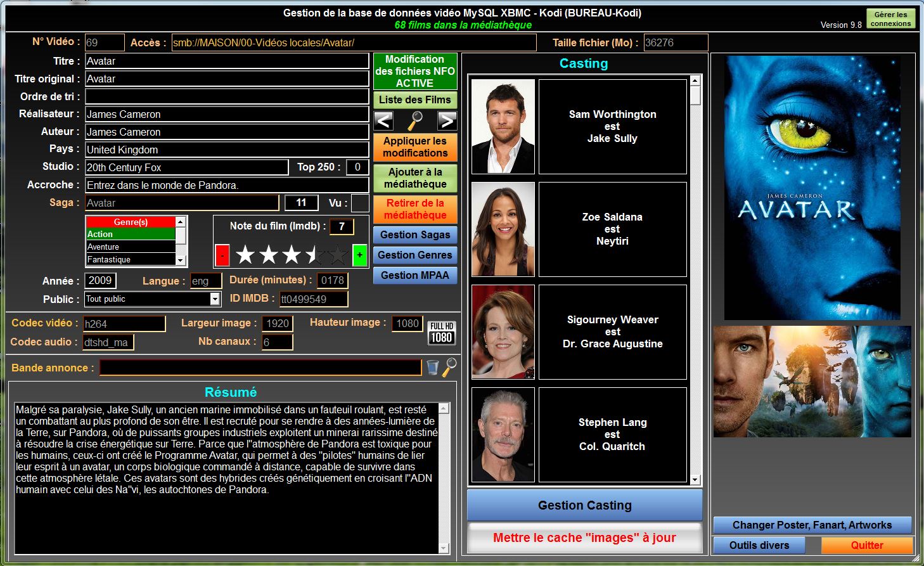Go to the next film arrow
The height and width of the screenshot is (566, 924).
447,120
